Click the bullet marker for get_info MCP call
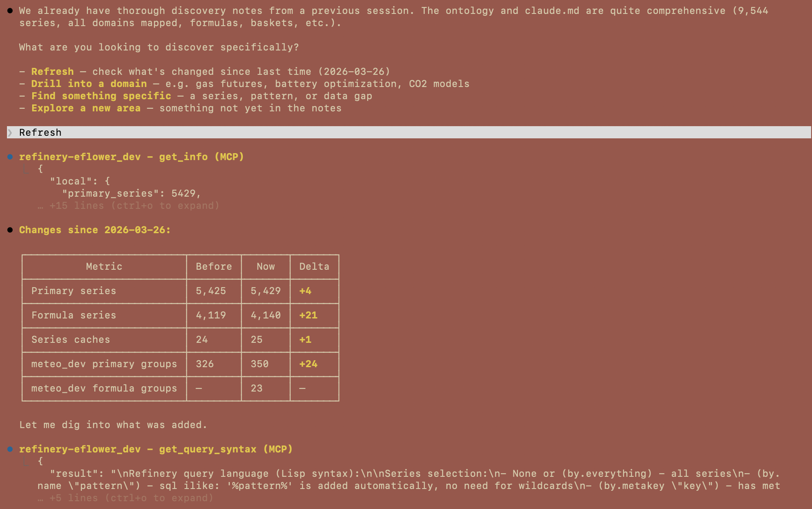The width and height of the screenshot is (812, 509). tap(9, 156)
